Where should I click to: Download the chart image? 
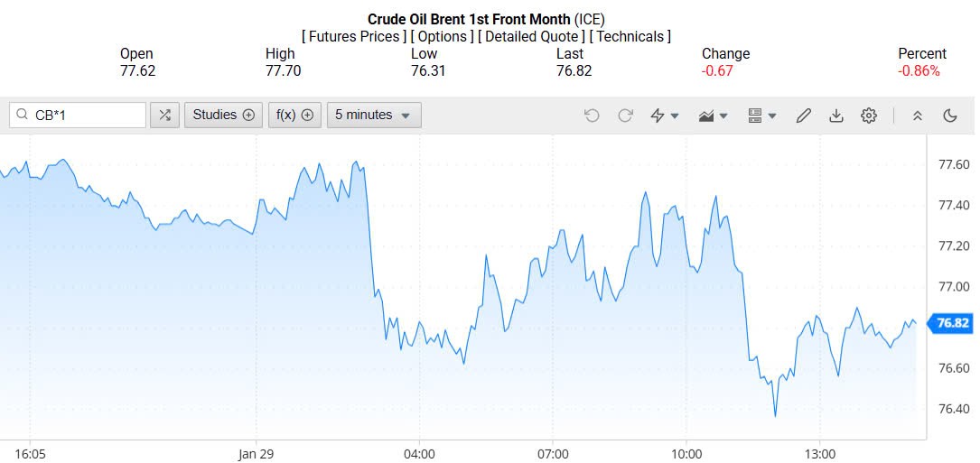pos(836,116)
